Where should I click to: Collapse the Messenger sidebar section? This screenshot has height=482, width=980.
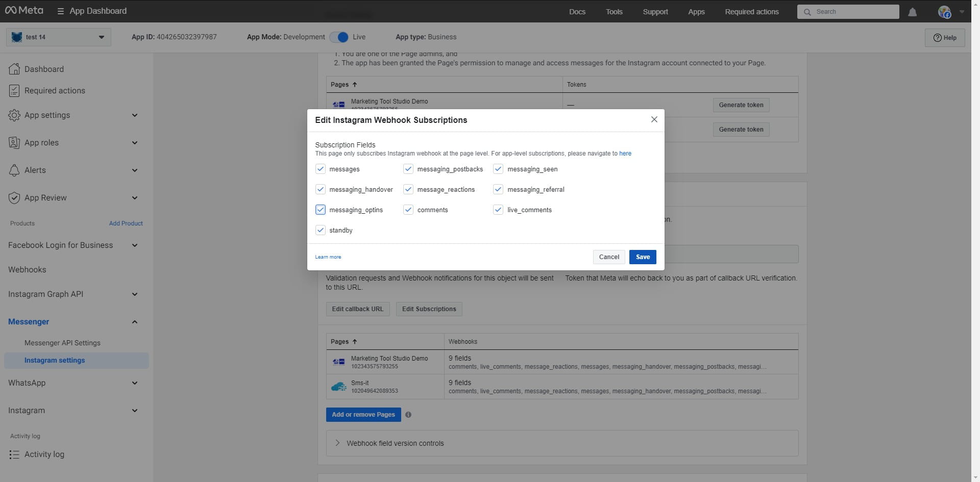(x=135, y=322)
